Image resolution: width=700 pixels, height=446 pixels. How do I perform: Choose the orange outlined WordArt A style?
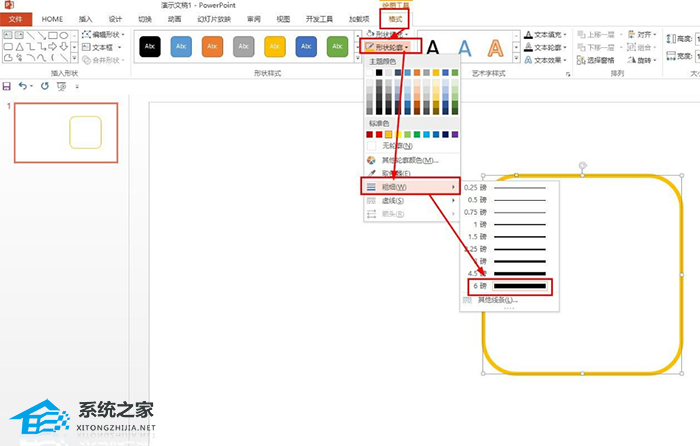coord(496,47)
